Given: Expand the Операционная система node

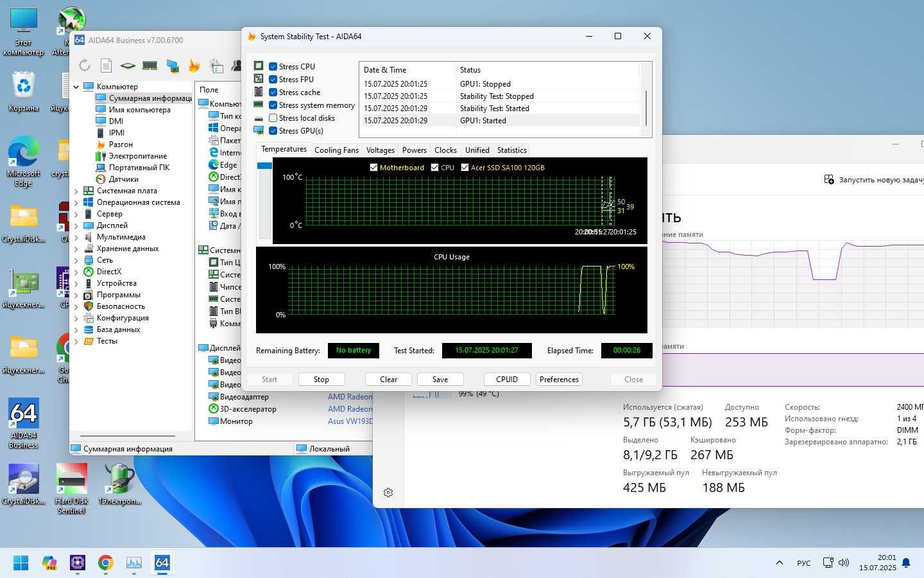Looking at the screenshot, I should click(x=76, y=202).
